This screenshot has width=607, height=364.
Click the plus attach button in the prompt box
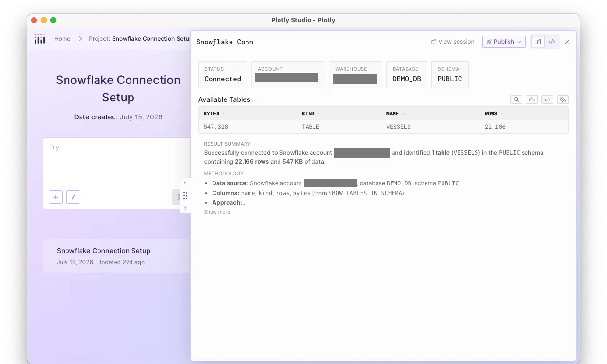pos(56,197)
